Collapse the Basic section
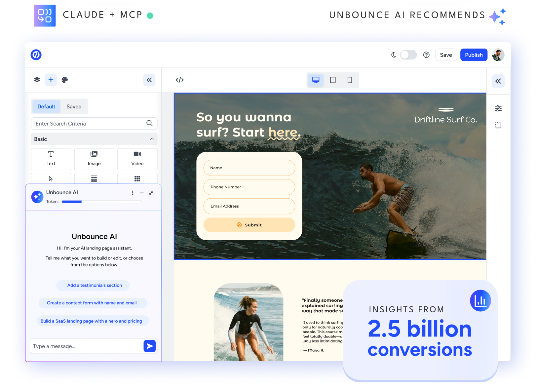The image size is (536, 392). pyautogui.click(x=94, y=139)
